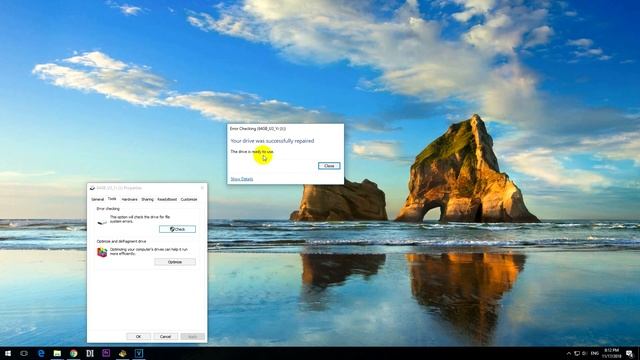The image size is (640, 360).
Task: Open the purple app icon on taskbar
Action: (106, 353)
